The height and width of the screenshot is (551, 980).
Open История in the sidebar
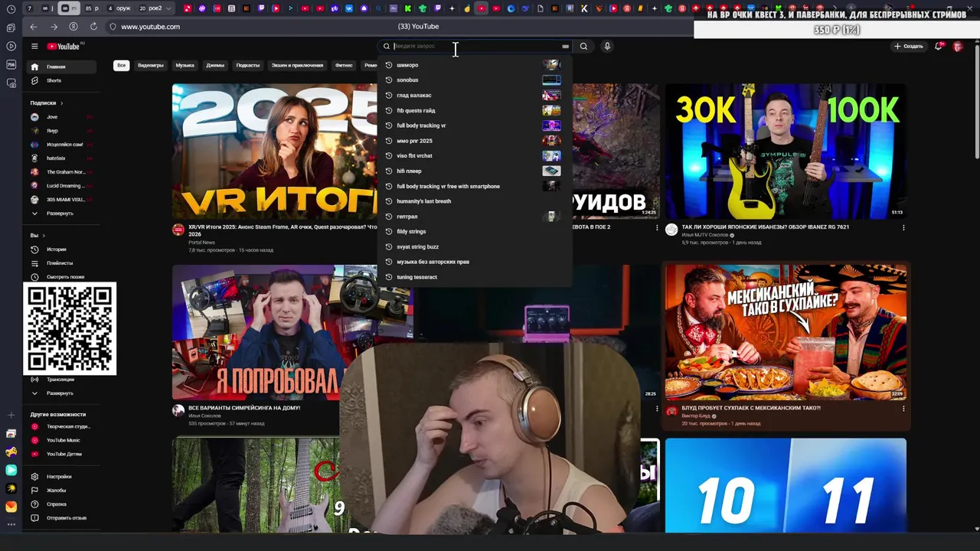pyautogui.click(x=62, y=249)
